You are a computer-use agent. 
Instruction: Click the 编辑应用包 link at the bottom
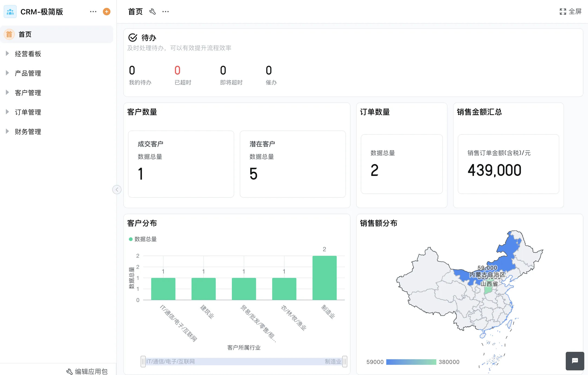[x=91, y=371]
